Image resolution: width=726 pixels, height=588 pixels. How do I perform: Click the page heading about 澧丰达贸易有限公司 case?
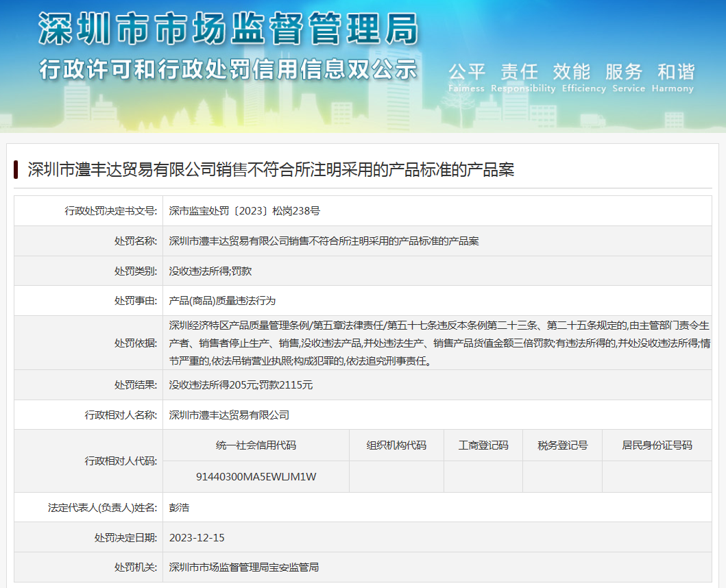point(271,170)
